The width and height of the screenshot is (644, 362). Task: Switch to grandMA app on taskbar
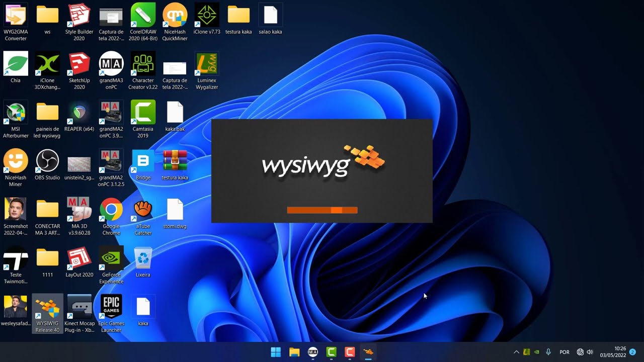(313, 352)
